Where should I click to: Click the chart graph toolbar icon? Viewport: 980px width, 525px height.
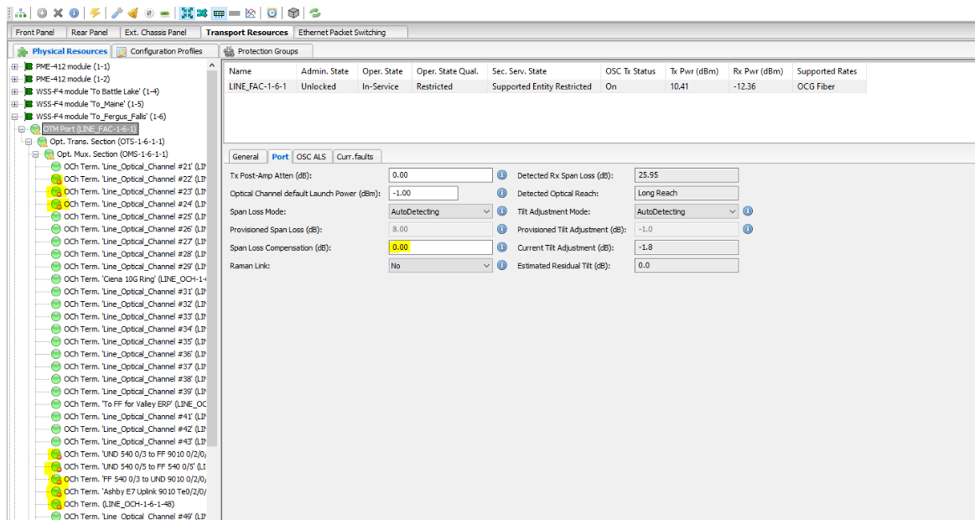tap(251, 13)
